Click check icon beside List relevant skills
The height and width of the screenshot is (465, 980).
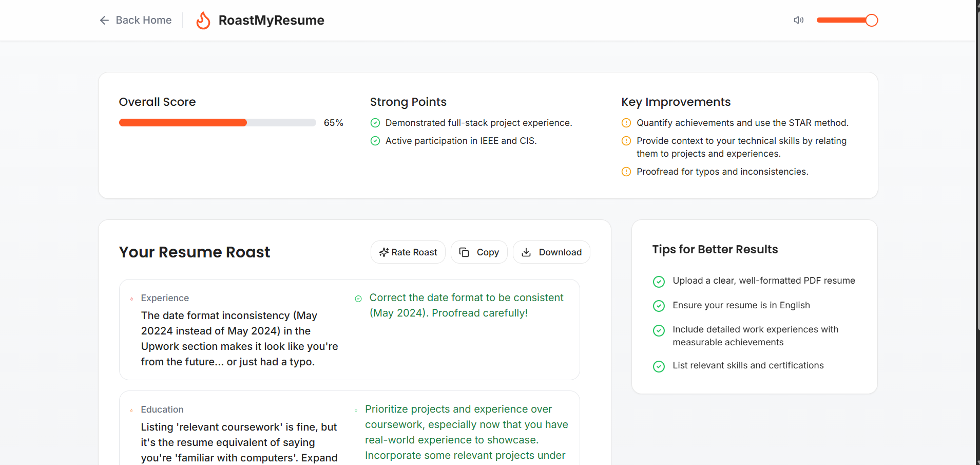pyautogui.click(x=659, y=366)
